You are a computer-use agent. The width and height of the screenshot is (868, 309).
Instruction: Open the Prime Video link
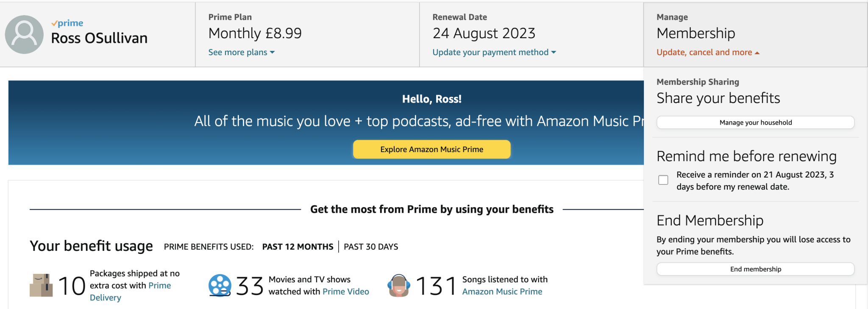pos(346,292)
